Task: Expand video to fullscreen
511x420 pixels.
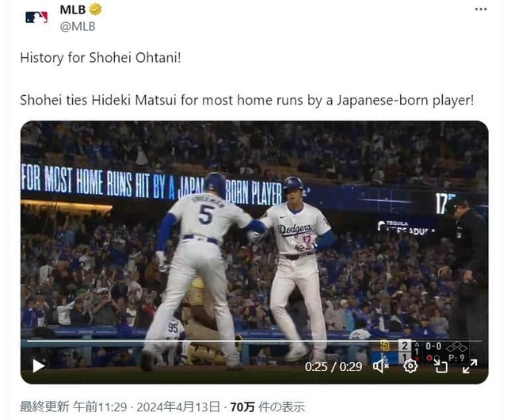Action: pyautogui.click(x=470, y=366)
